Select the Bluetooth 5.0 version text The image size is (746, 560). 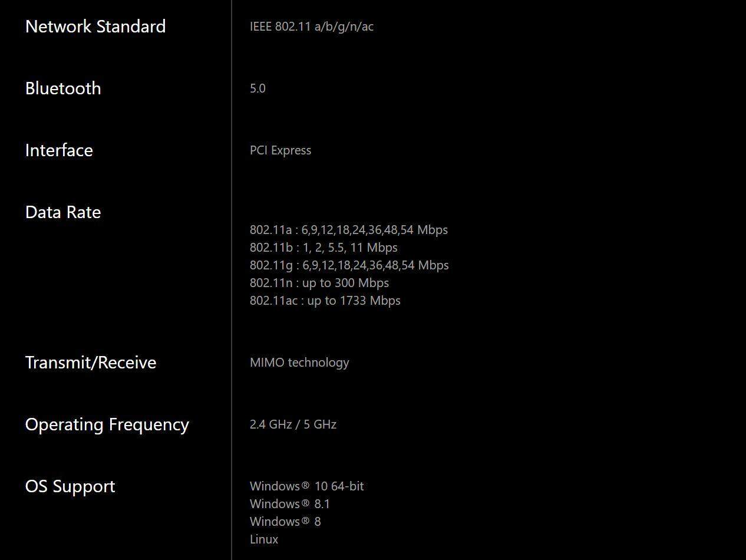tap(258, 88)
